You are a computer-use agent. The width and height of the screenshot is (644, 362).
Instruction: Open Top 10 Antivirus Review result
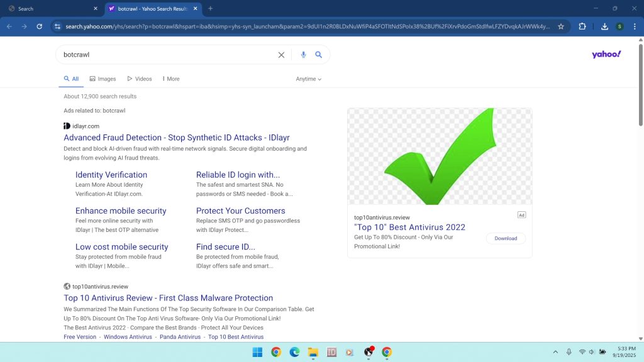[169, 298]
